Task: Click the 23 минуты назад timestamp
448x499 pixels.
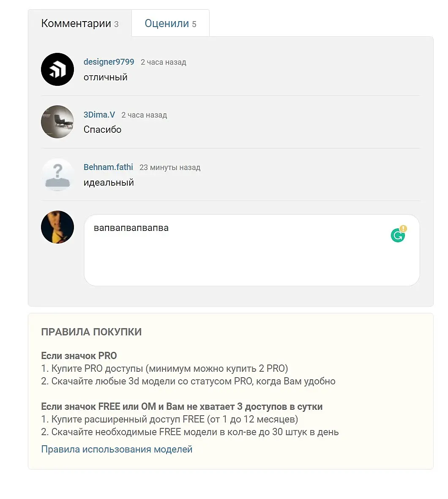Action: coord(170,167)
